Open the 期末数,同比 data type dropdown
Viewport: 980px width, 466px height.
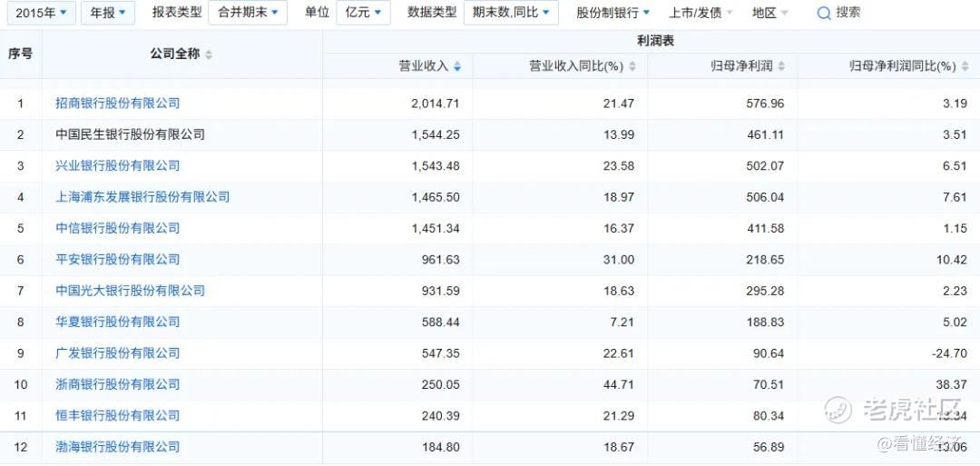(511, 13)
